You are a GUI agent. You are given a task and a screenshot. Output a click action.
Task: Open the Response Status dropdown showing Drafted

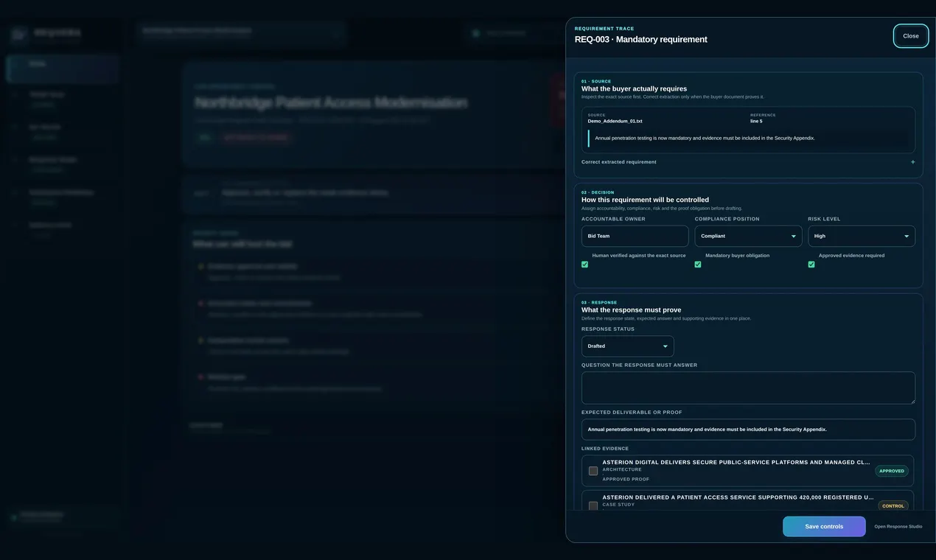[627, 346]
